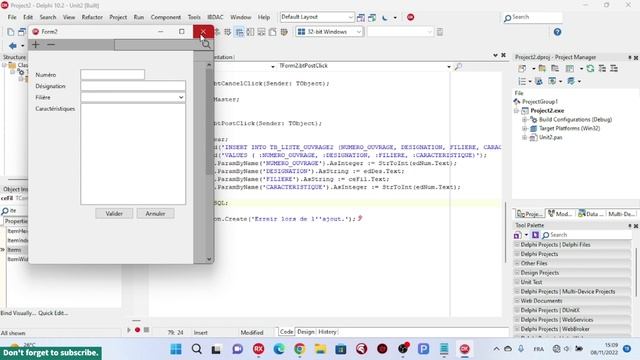This screenshot has width=640, height=360.
Task: Open the Default Layout dropdown
Action: (350, 17)
